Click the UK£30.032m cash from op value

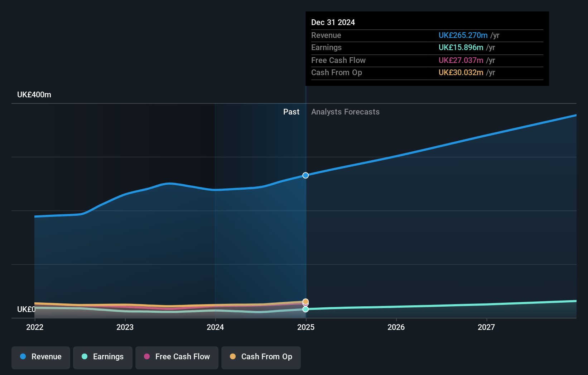(x=461, y=73)
